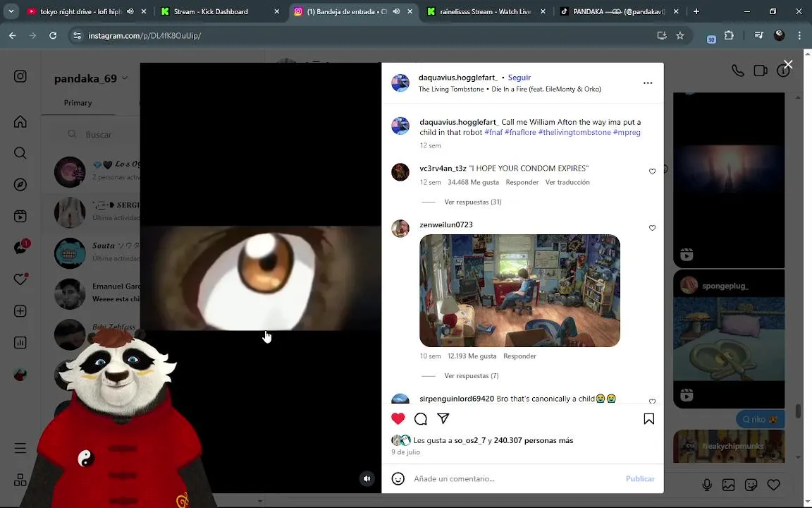The width and height of the screenshot is (812, 508).
Task: Follow daquavius.hogglefart_ with Seguir
Action: tap(519, 77)
